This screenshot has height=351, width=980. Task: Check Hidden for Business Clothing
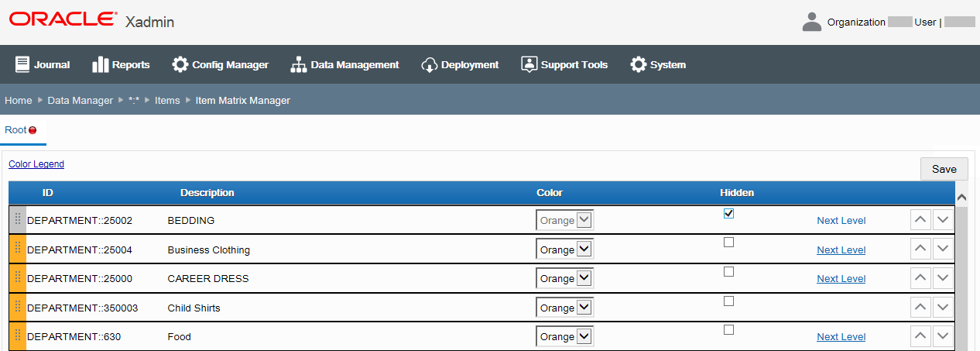[x=728, y=243]
